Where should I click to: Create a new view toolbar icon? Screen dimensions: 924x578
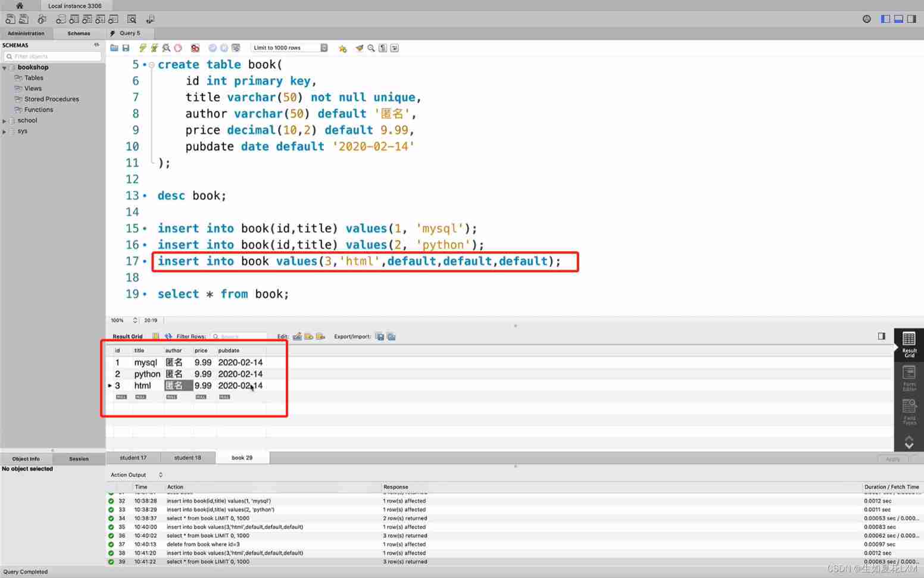pyautogui.click(x=87, y=19)
